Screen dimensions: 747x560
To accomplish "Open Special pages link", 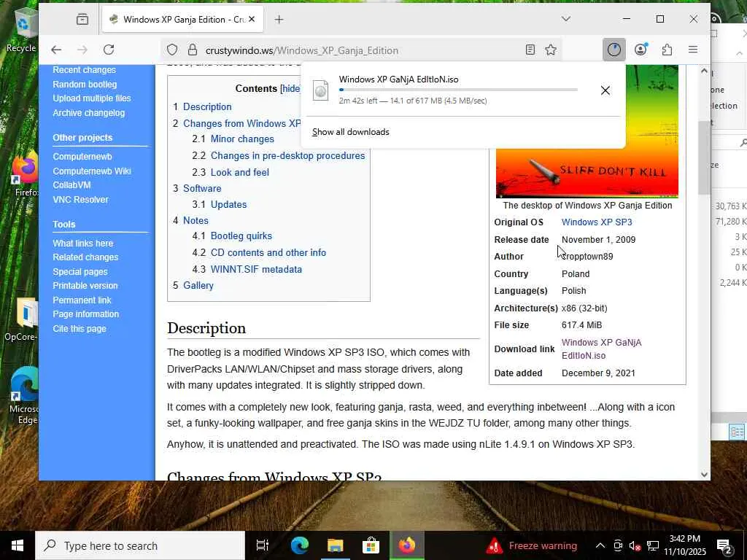I will coord(80,272).
